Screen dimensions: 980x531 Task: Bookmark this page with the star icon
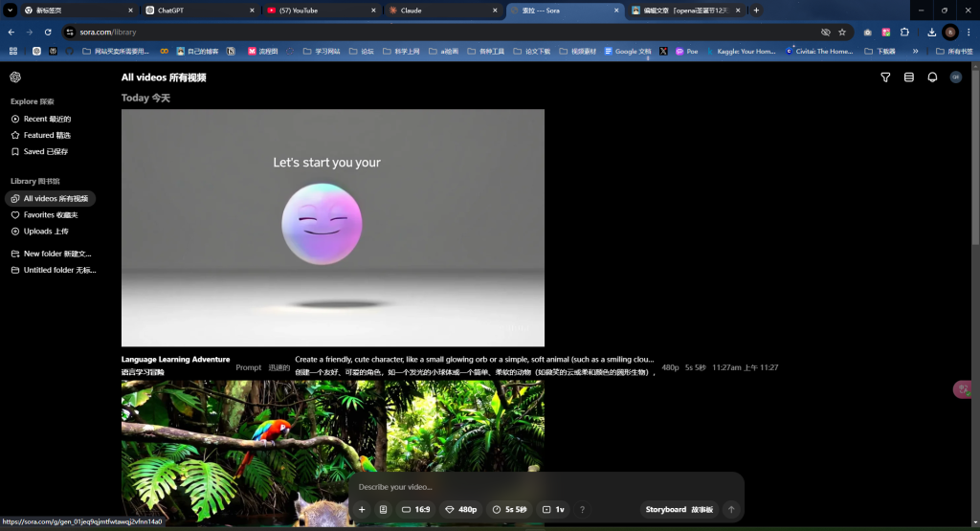(x=842, y=32)
